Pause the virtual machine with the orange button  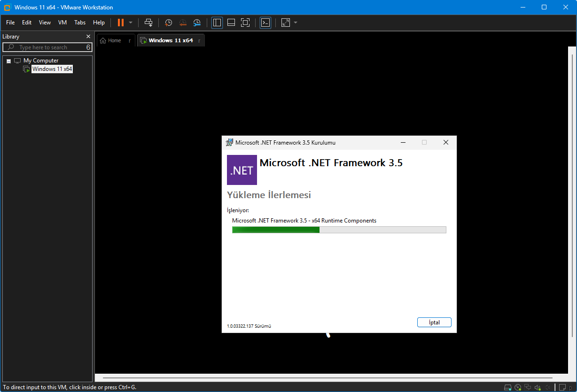click(121, 23)
